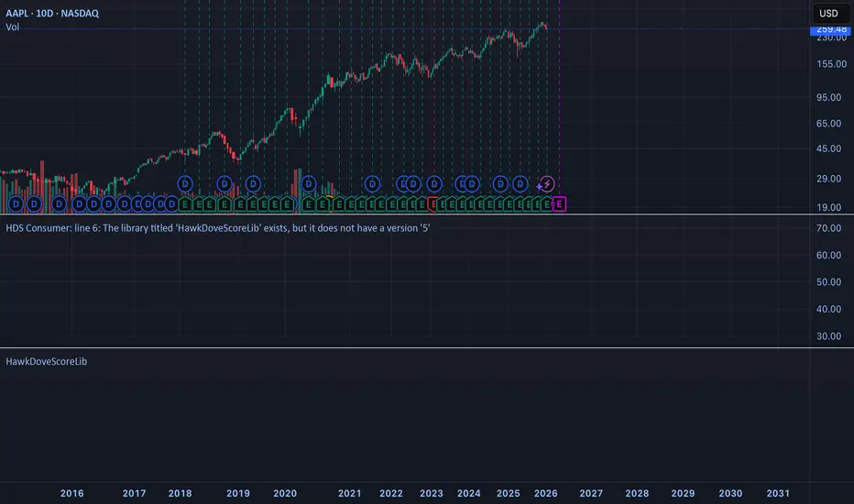Select the Vol indicator legend label
Viewport: 854px width, 504px height.
point(13,27)
